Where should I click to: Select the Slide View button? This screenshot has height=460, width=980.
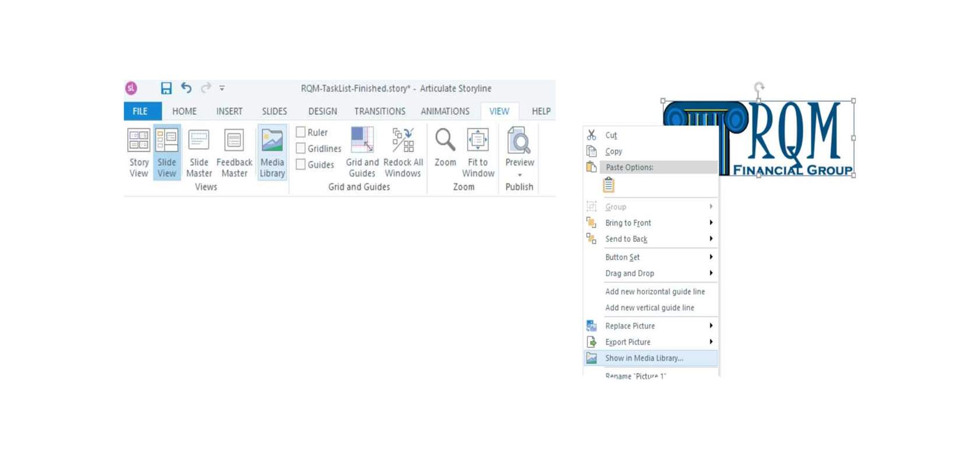167,152
